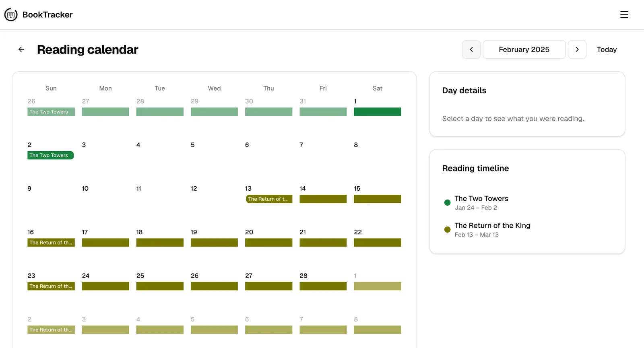The width and height of the screenshot is (644, 348).
Task: Click the 'Day details' heading
Action: (x=464, y=91)
